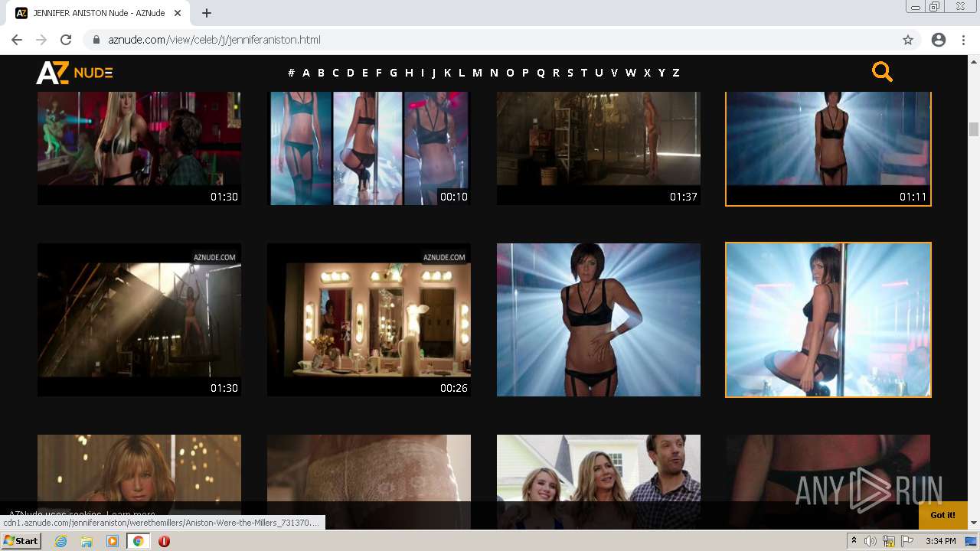Click the scrollbar down arrow
The height and width of the screenshot is (551, 980).
pos(974,523)
